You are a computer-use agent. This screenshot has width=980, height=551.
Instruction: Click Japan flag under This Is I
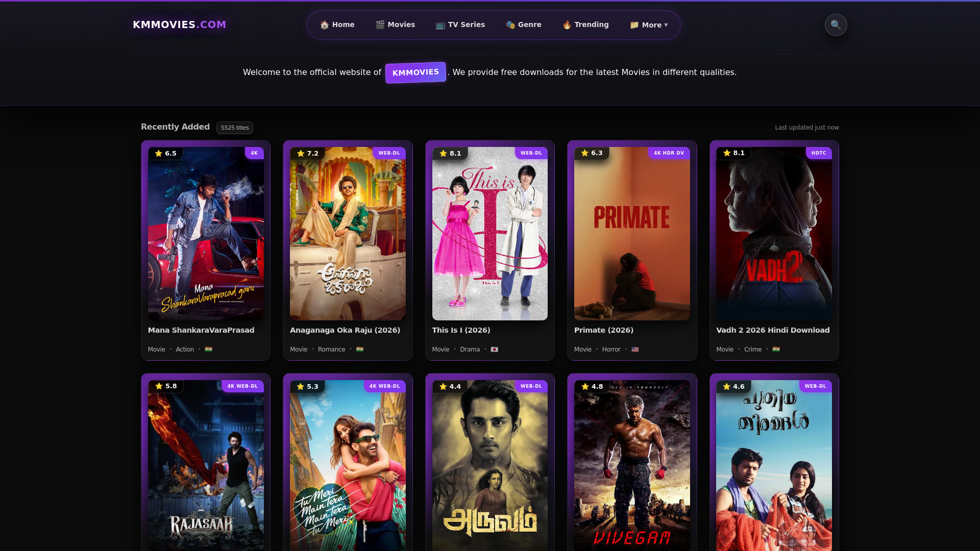494,349
